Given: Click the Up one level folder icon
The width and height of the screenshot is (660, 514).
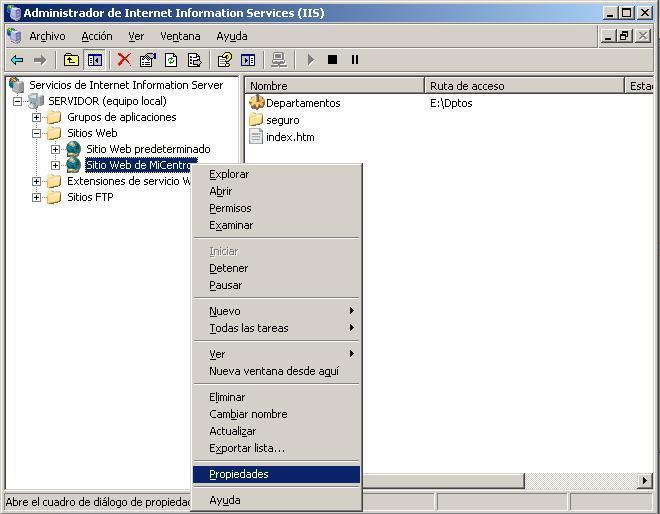Looking at the screenshot, I should click(x=71, y=60).
